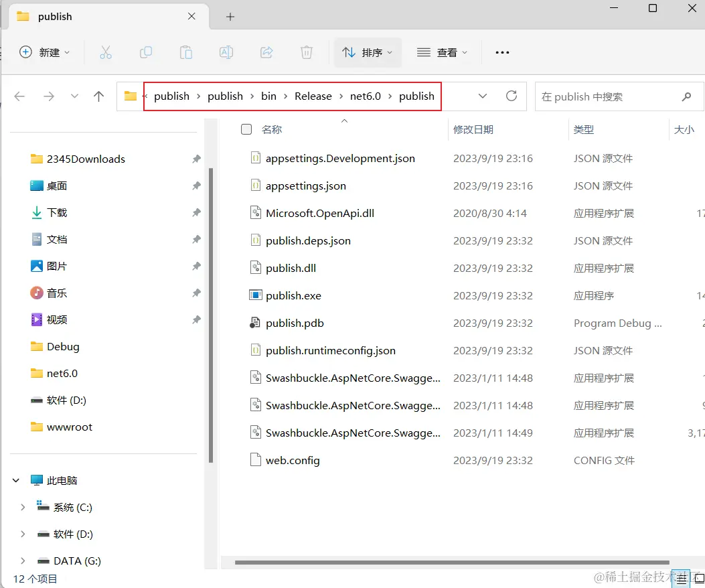Viewport: 705px width, 588px height.
Task: Open the 新建 dropdown menu
Action: pyautogui.click(x=44, y=53)
